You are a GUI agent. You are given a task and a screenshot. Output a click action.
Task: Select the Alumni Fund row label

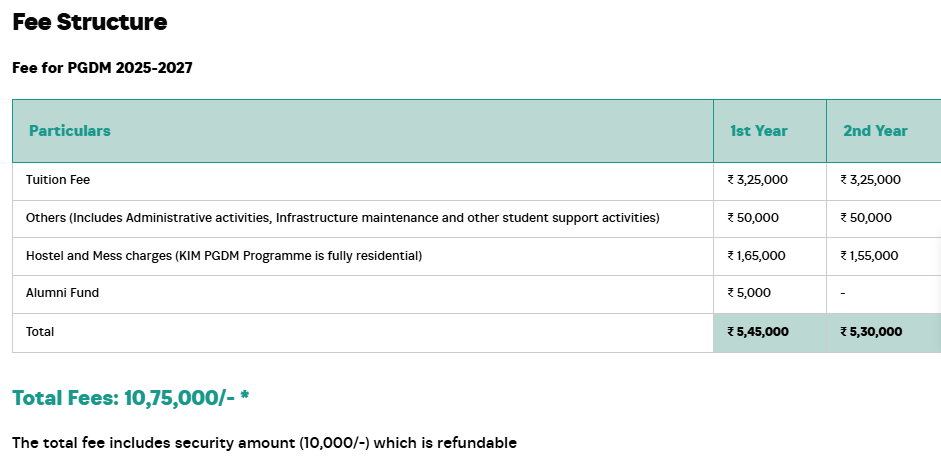tap(62, 293)
